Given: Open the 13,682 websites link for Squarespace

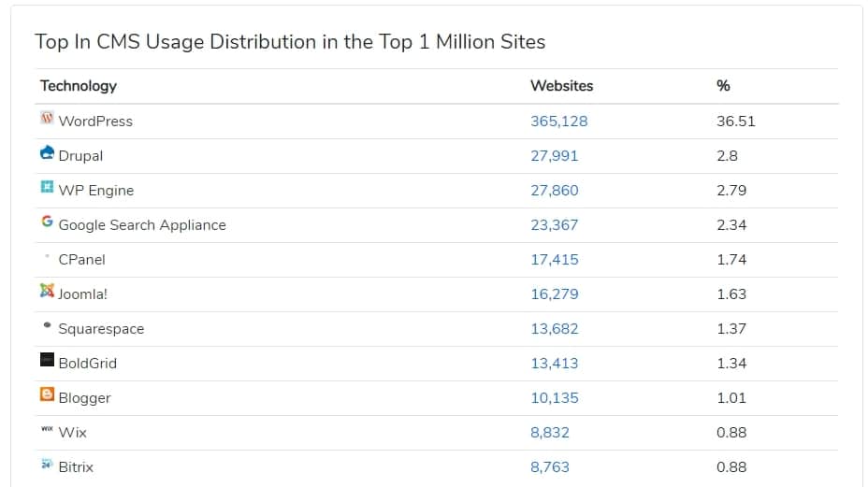Looking at the screenshot, I should pos(554,329).
